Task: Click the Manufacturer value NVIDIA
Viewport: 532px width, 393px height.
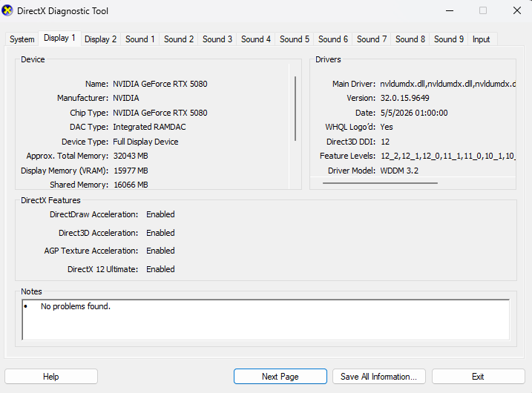Action: (x=126, y=98)
